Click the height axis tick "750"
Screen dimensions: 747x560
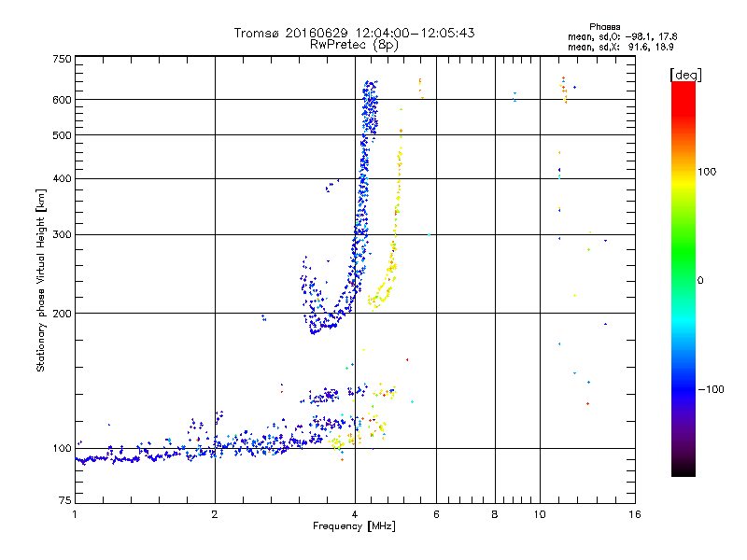click(x=62, y=59)
